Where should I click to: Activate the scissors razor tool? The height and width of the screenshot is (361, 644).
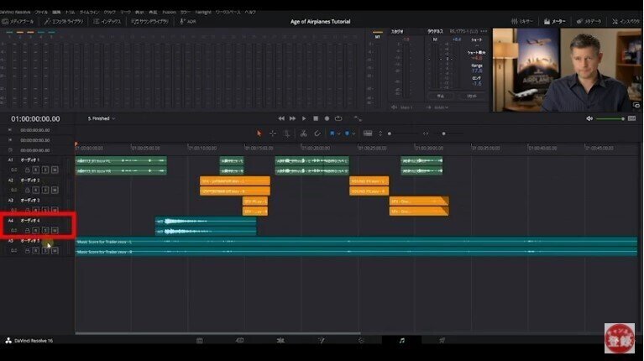(x=303, y=133)
